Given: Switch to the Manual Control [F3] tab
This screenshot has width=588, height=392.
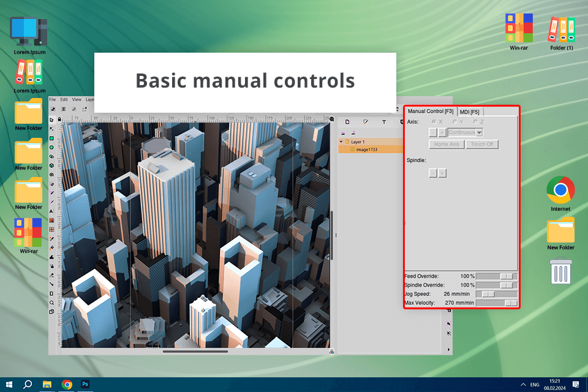Looking at the screenshot, I should [430, 111].
